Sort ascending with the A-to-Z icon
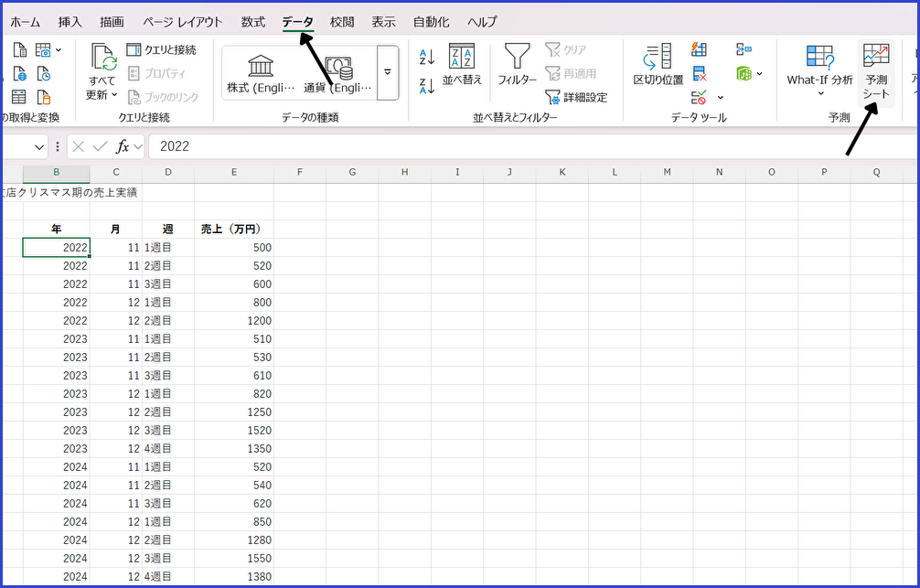The height and width of the screenshot is (588, 920). tap(427, 58)
